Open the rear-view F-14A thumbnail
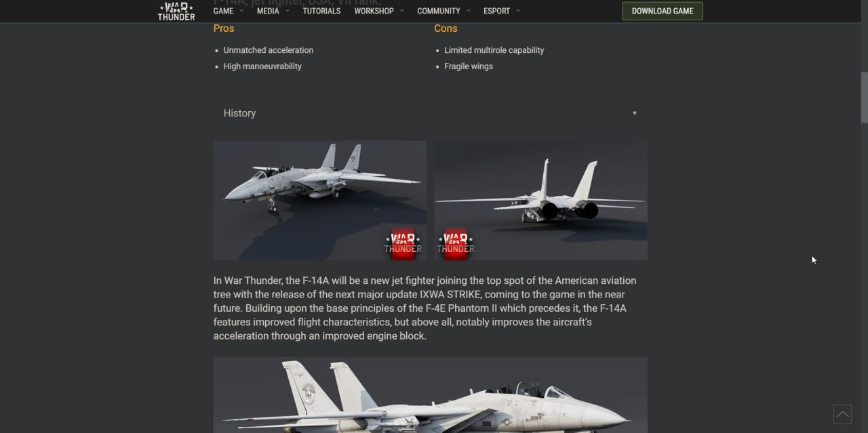This screenshot has width=868, height=433. (540, 201)
